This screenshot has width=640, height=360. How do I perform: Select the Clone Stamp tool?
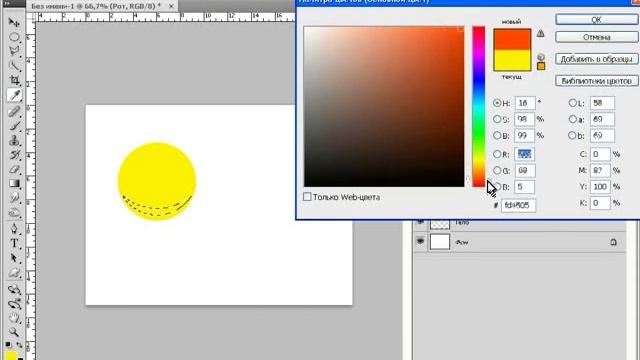pyautogui.click(x=14, y=140)
